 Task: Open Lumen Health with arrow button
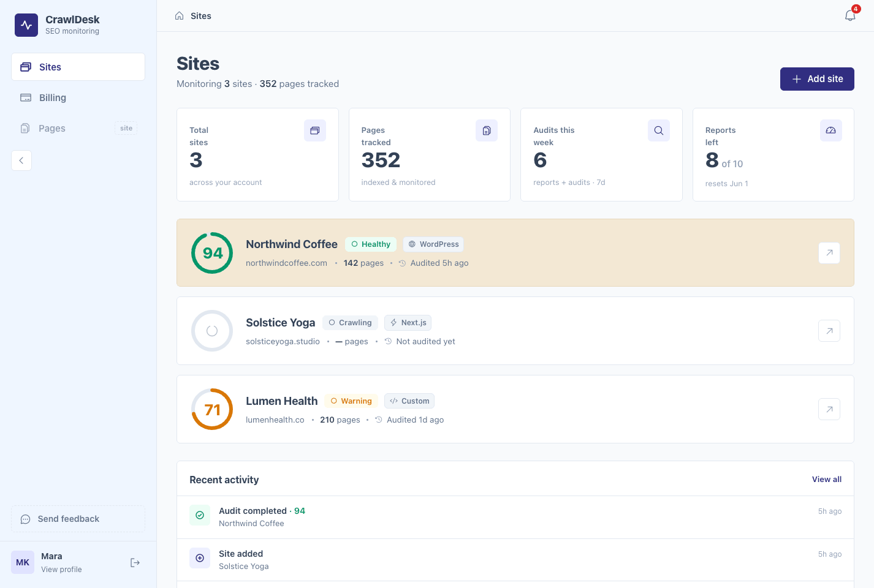[829, 409]
